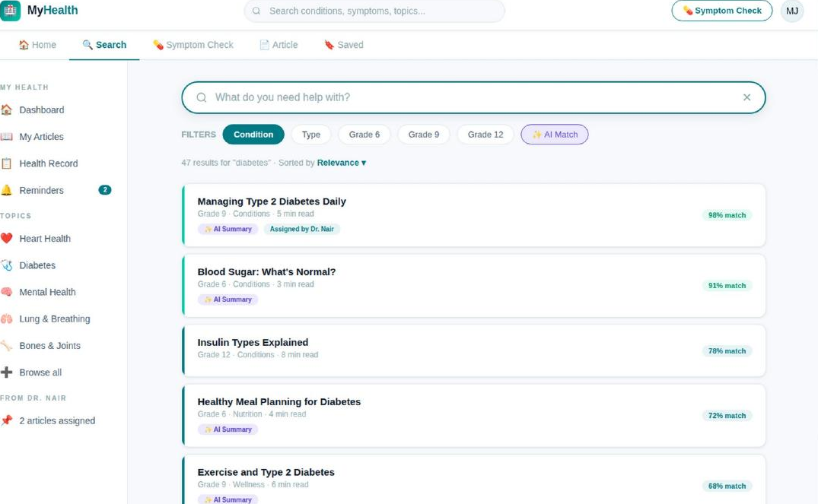Select the Search tab
Image resolution: width=818 pixels, height=504 pixels.
pyautogui.click(x=104, y=45)
